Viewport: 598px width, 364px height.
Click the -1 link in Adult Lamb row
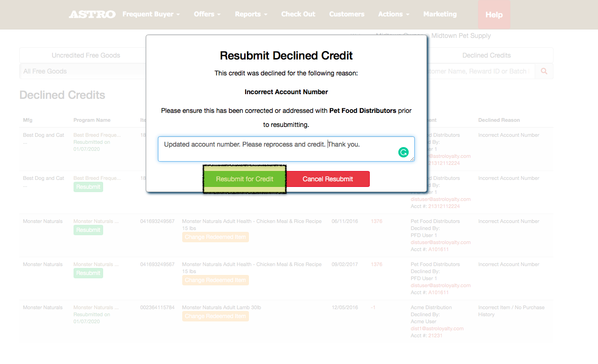pos(374,307)
